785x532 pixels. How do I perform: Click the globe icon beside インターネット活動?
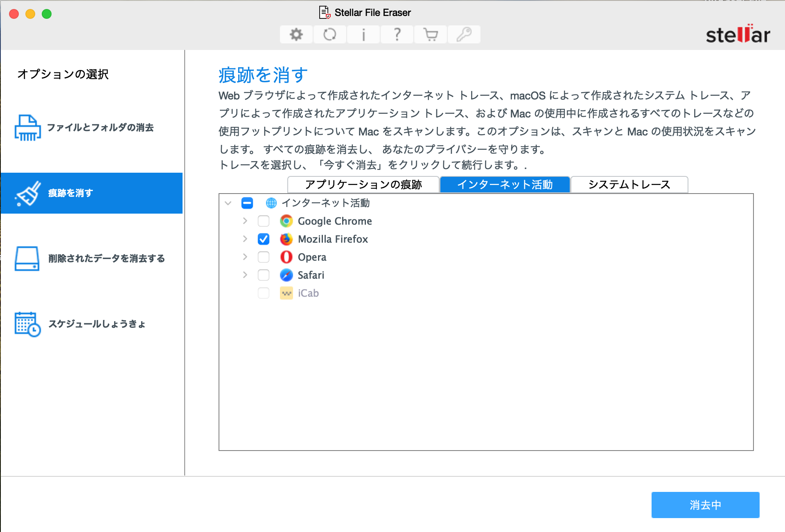pos(271,203)
